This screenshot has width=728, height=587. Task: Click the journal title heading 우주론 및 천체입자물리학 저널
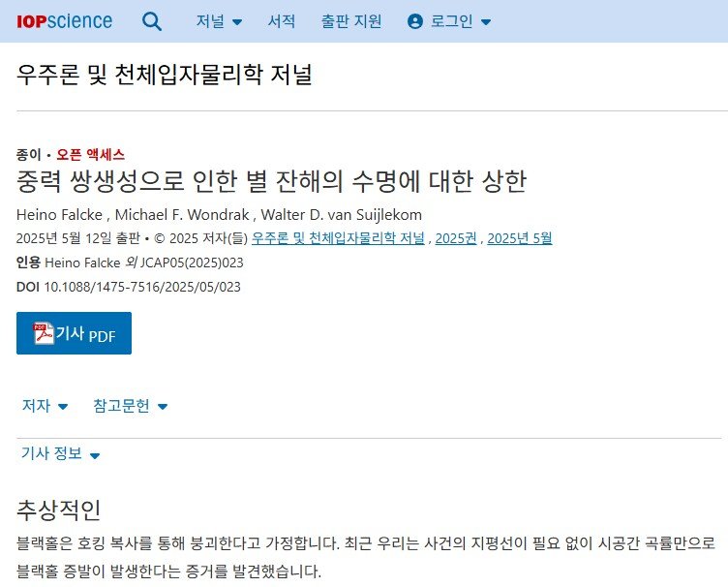tap(165, 75)
